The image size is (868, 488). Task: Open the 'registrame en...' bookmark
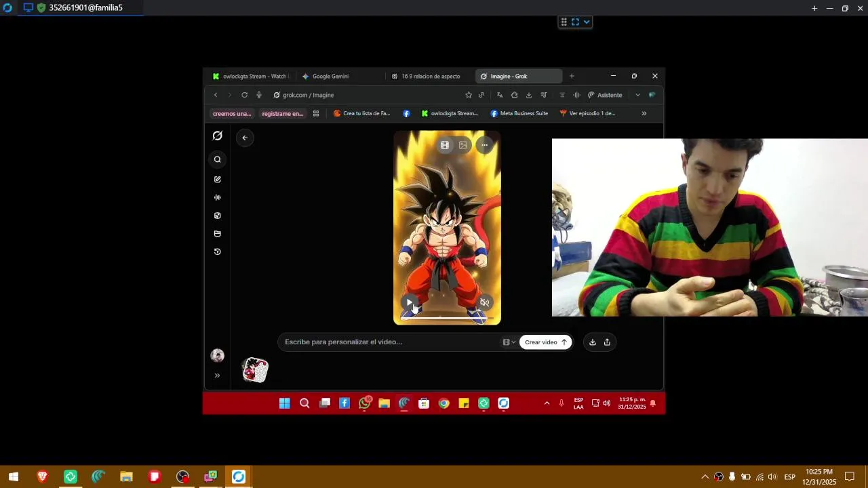tap(282, 114)
